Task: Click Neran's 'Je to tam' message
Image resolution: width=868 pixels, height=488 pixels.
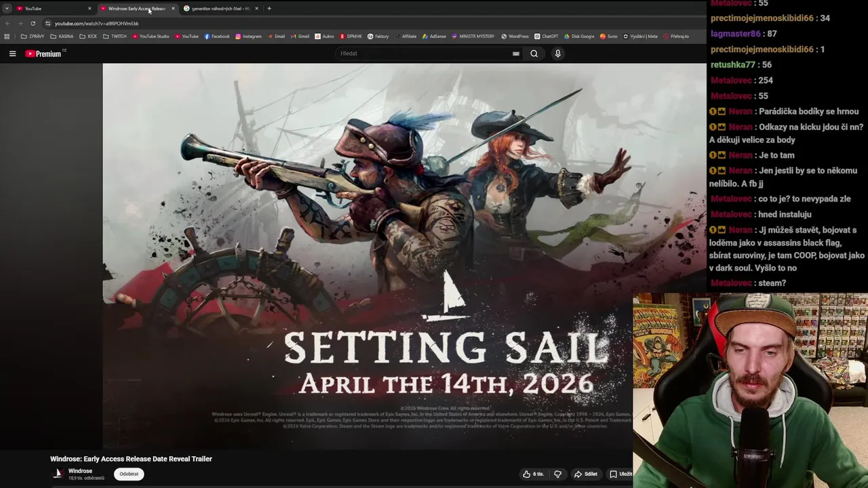Action: [x=776, y=155]
